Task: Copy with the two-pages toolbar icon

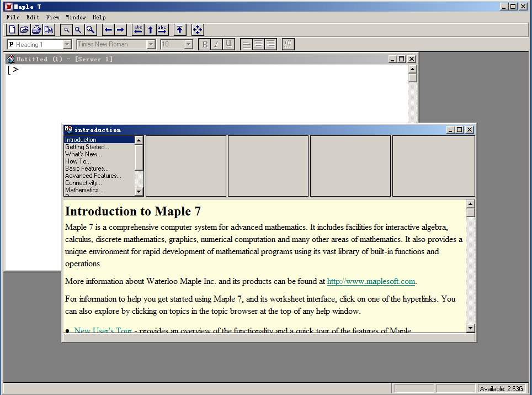Action: [x=49, y=30]
